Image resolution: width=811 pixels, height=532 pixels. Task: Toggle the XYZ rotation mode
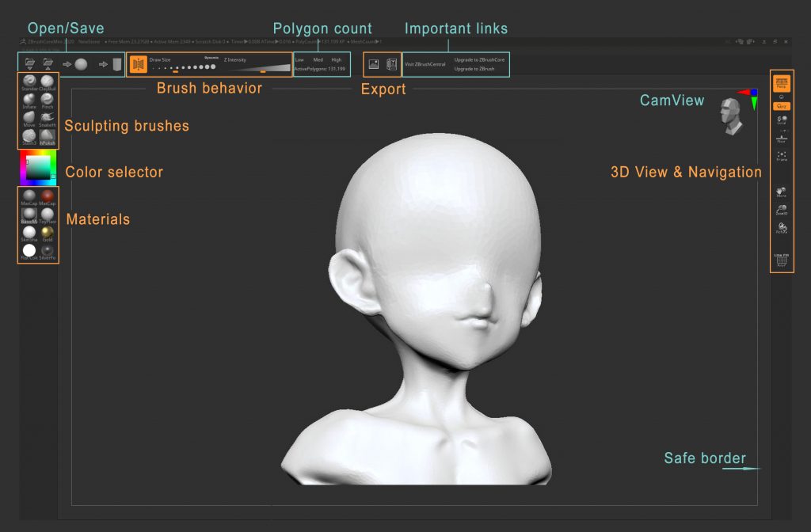pyautogui.click(x=782, y=105)
